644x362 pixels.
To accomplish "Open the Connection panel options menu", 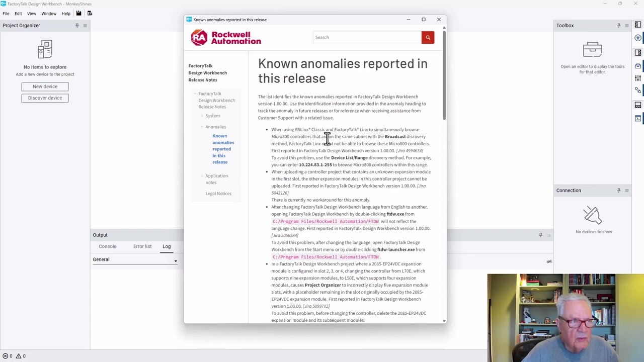I will [626, 191].
